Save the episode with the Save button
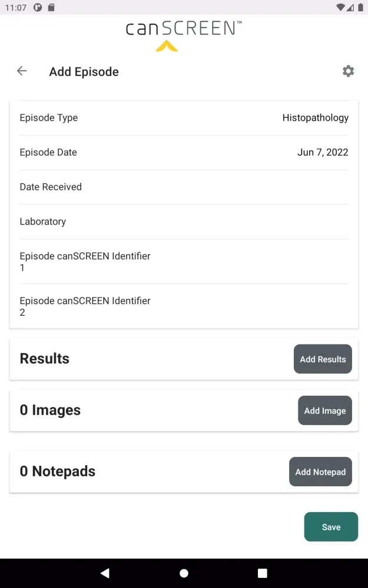368x588 pixels. click(331, 527)
